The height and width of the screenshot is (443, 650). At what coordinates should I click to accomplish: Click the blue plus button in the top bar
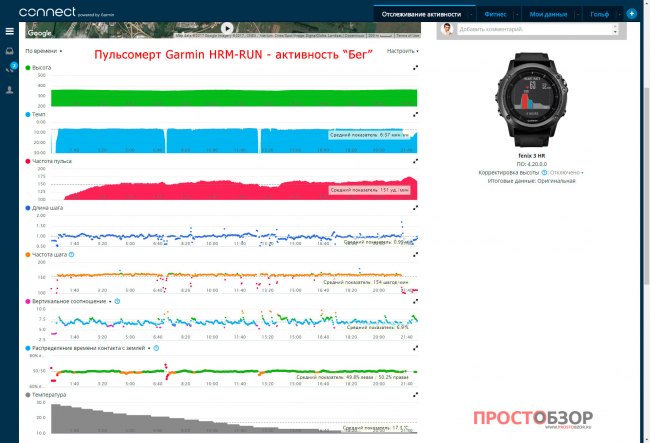[631, 14]
